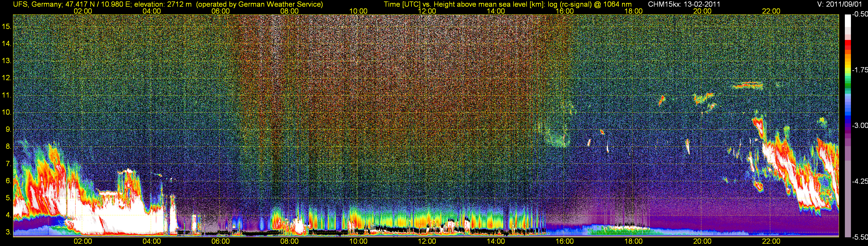Click '(operated by German Weather Service)' text

click(260, 4)
